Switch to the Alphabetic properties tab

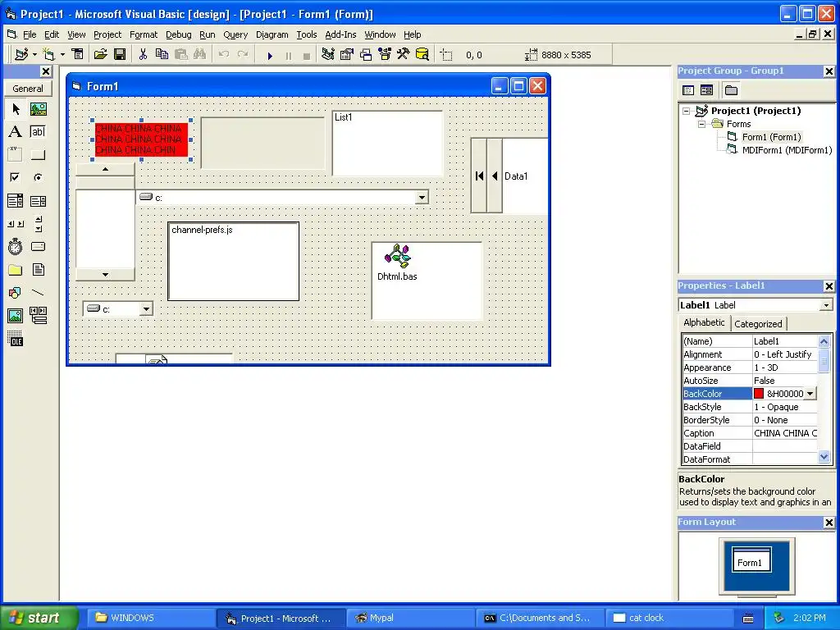[704, 322]
